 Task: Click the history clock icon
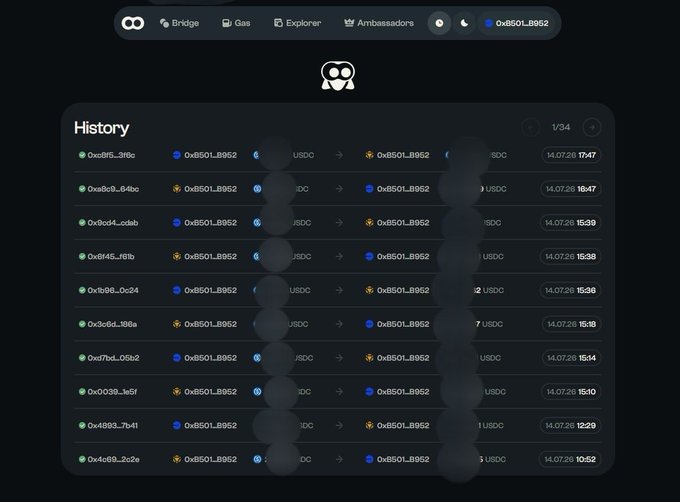(x=439, y=23)
